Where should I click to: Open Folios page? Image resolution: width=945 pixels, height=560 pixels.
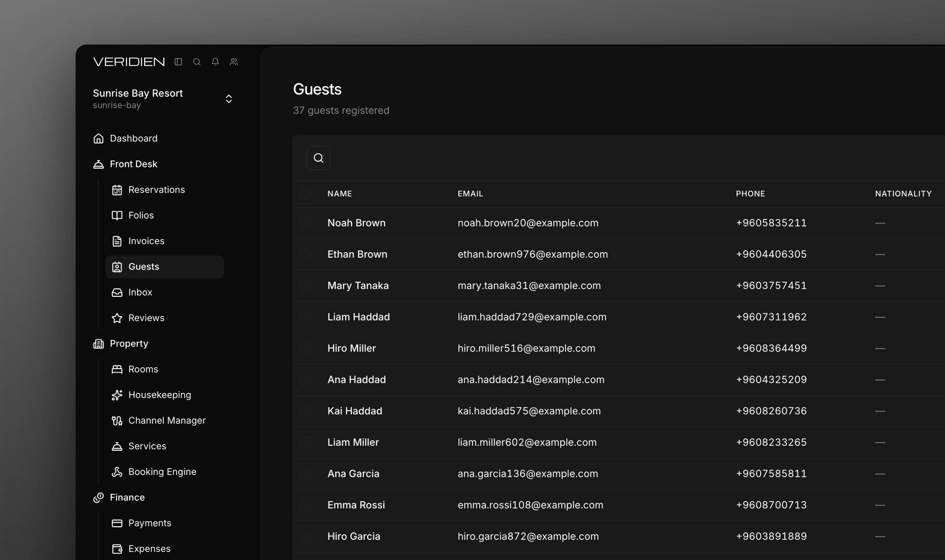point(141,216)
